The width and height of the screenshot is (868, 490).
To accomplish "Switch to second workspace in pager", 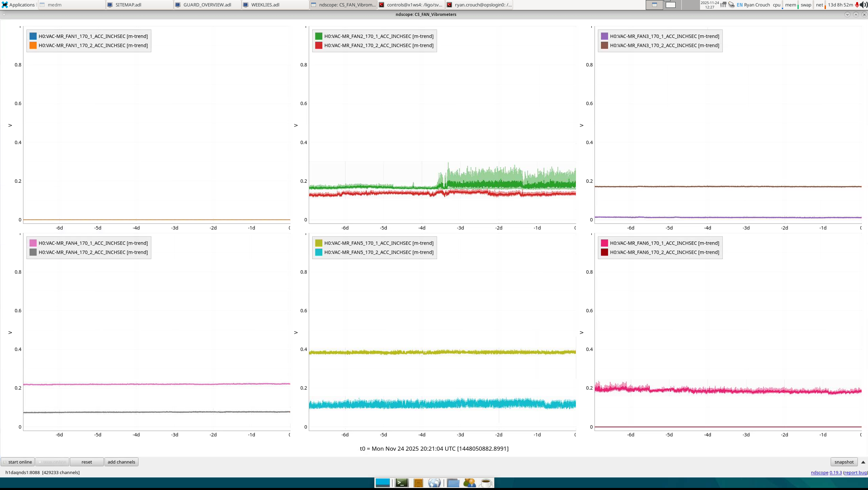I will coord(672,5).
